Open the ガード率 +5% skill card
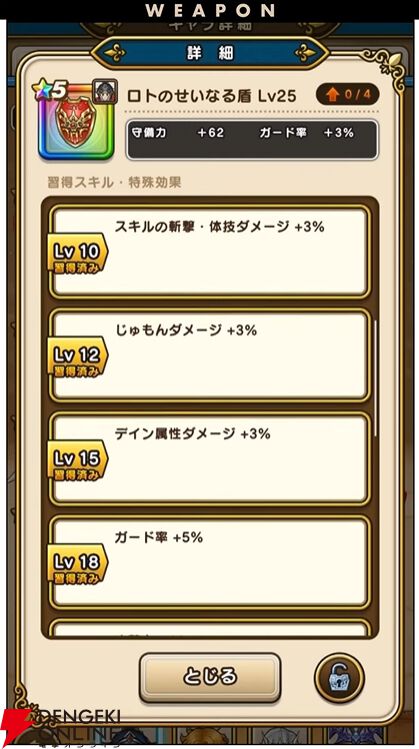 (210, 562)
